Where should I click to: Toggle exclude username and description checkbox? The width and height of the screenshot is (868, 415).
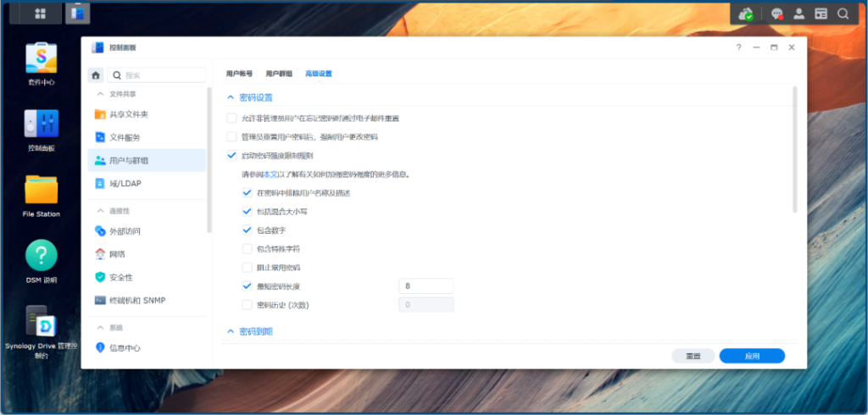coord(247,193)
